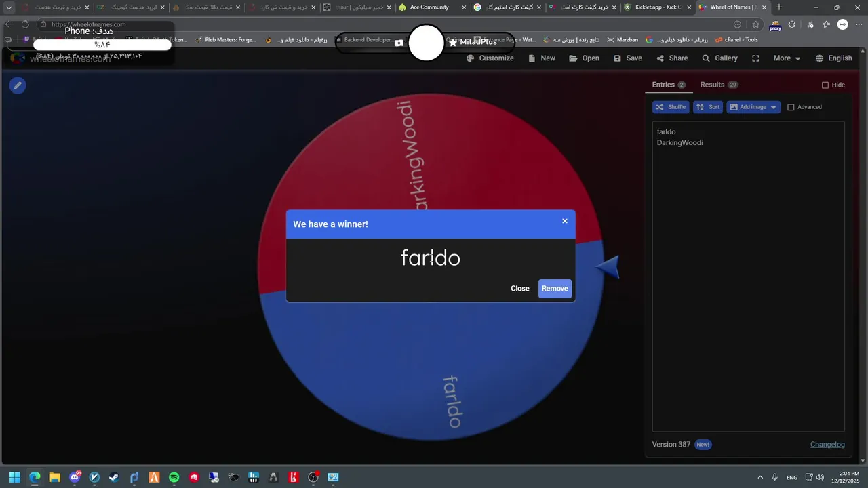Shuffle the wheel entries

click(671, 107)
